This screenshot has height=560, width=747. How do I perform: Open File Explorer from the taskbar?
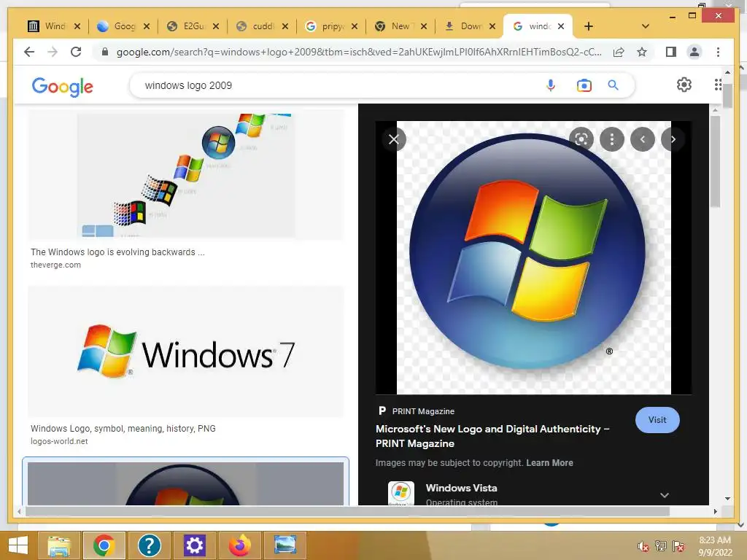coord(59,545)
